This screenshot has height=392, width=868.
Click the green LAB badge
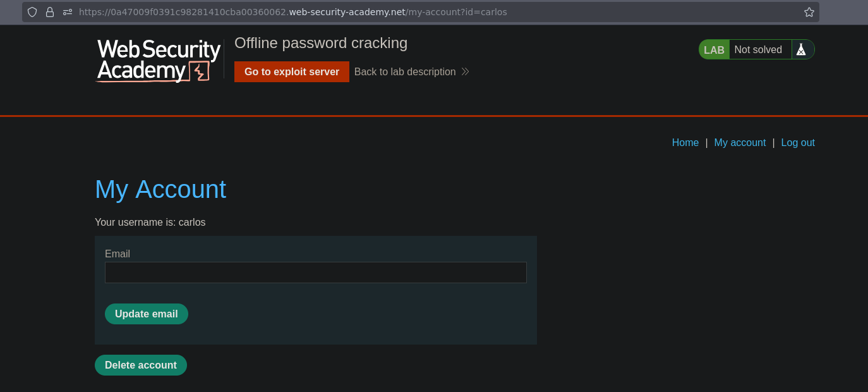[714, 50]
